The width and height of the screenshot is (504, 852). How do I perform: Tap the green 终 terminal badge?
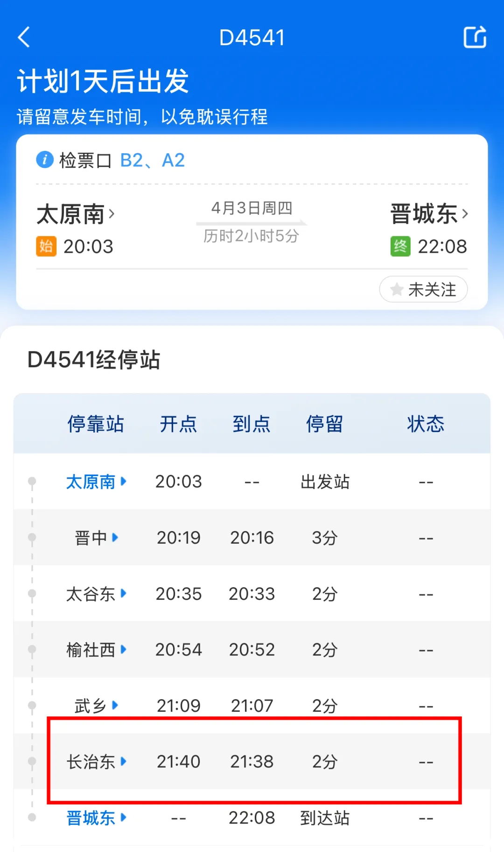click(x=400, y=246)
